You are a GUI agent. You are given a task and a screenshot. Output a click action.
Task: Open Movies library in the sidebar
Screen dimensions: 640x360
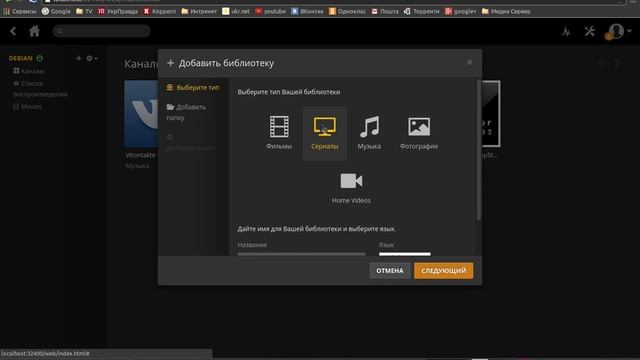click(27, 107)
